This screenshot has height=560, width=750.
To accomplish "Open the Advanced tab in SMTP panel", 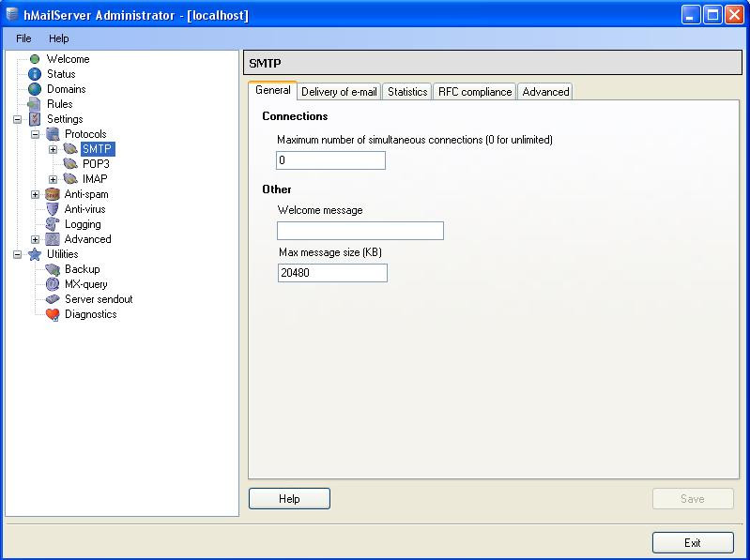I will pyautogui.click(x=545, y=92).
